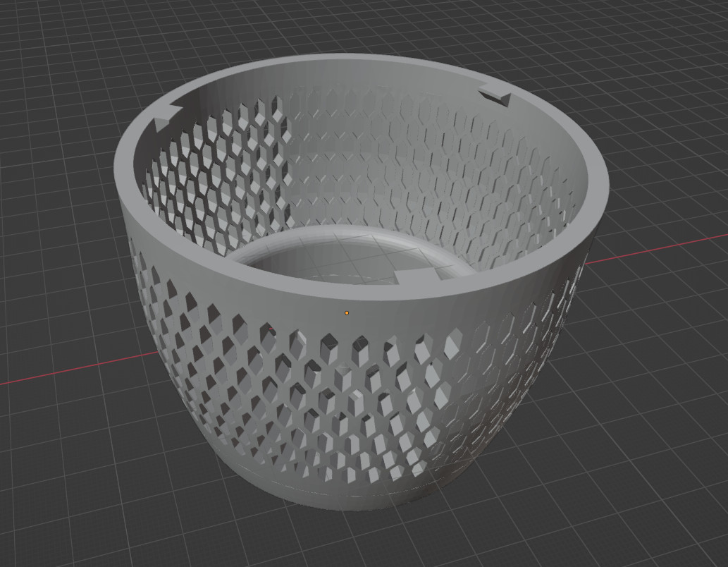This screenshot has height=567, width=728.
Task: Click empty grid in the top-left corner
Action: 42,35
